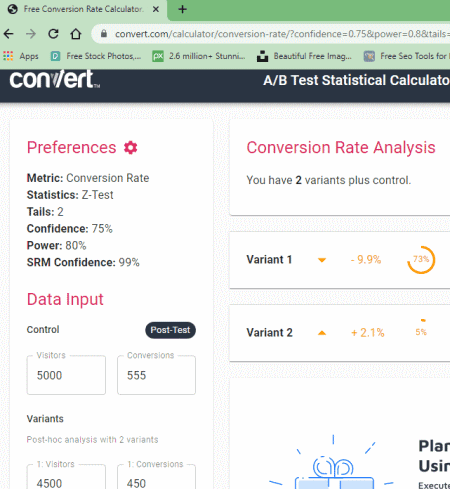This screenshot has width=450, height=489.
Task: Reload the page with refresh icon
Action: [53, 34]
